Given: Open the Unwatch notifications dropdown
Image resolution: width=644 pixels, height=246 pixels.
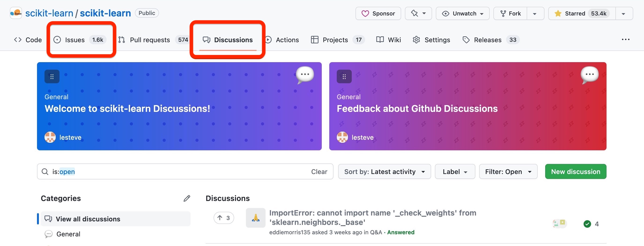Looking at the screenshot, I should click(463, 13).
